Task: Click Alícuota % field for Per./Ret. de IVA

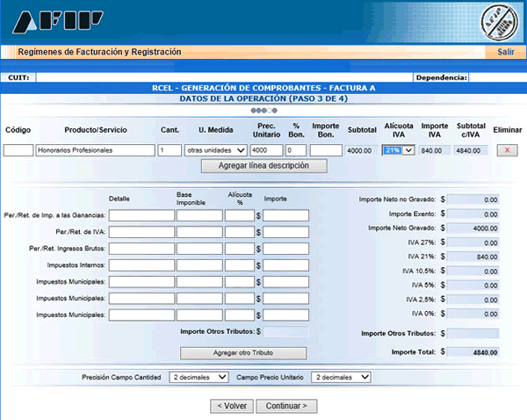Action: pos(239,232)
